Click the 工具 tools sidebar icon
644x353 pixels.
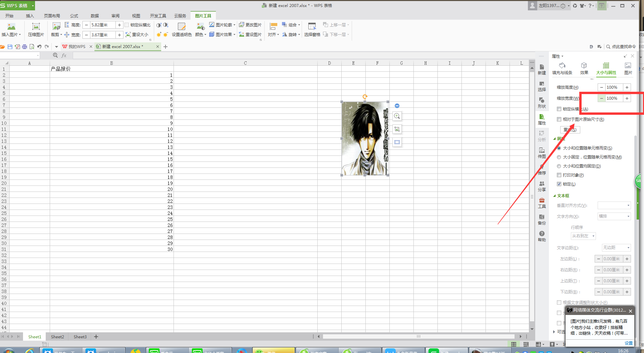click(x=542, y=203)
